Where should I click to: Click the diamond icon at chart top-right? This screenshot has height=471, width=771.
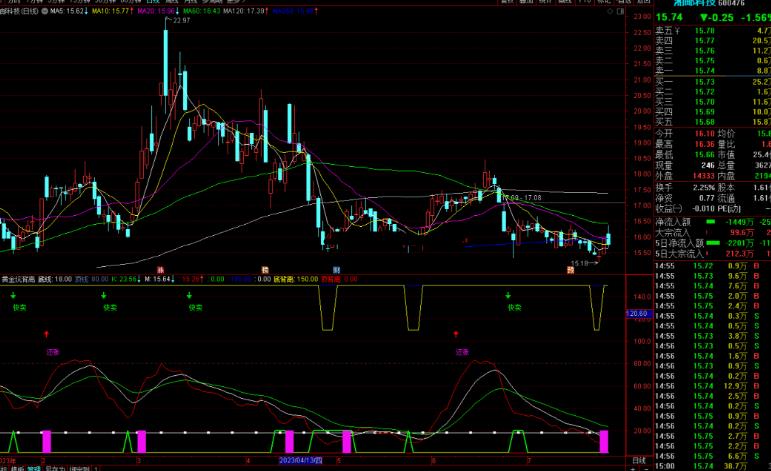point(610,11)
